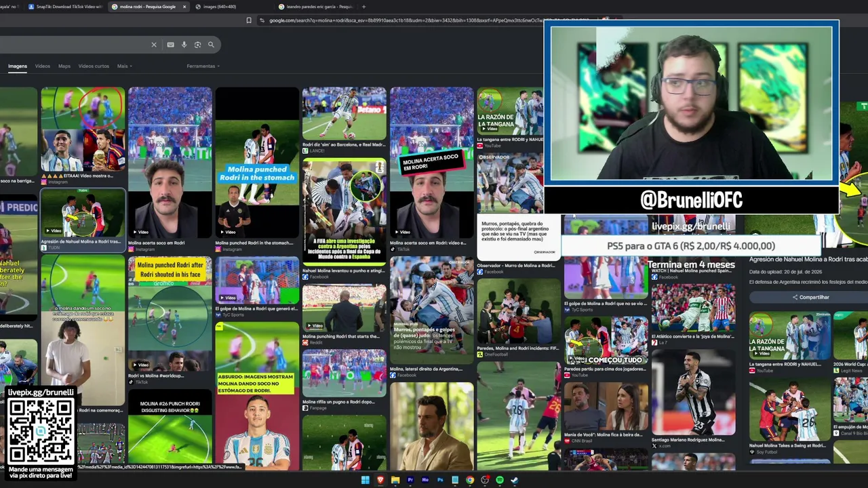This screenshot has width=868, height=488.
Task: Open the TUDN 'Agresión de Nahuel Molina' thumbnail
Action: point(83,212)
